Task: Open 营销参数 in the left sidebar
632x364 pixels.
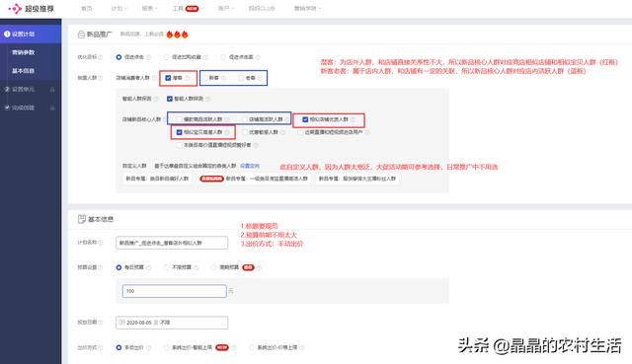Action: 23,52
